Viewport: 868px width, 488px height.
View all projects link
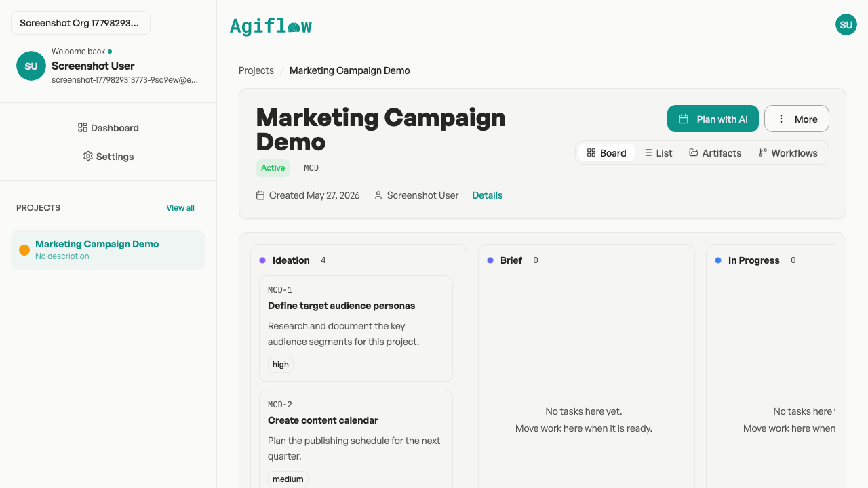[180, 208]
